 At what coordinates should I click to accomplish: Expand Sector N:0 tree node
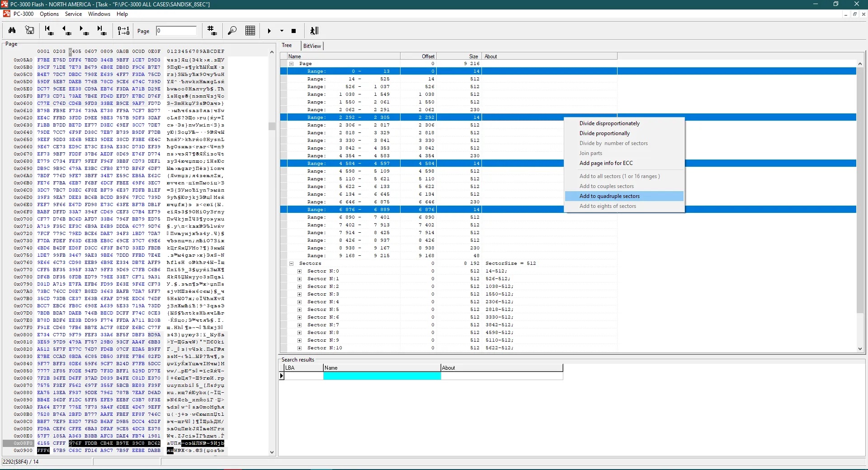299,271
